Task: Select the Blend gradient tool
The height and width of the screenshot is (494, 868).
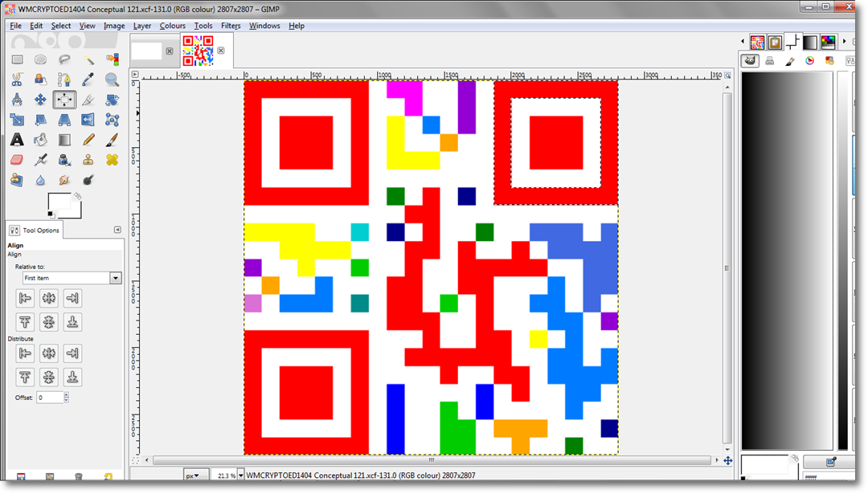Action: [x=64, y=140]
